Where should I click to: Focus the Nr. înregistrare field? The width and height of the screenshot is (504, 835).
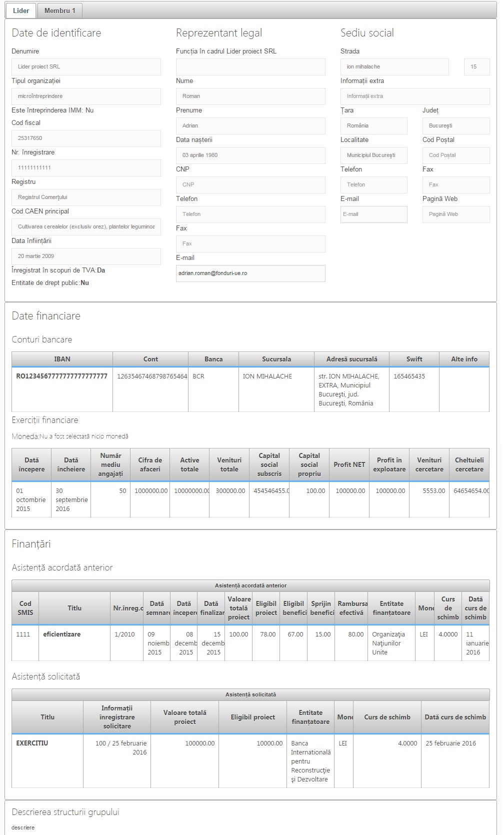click(86, 168)
